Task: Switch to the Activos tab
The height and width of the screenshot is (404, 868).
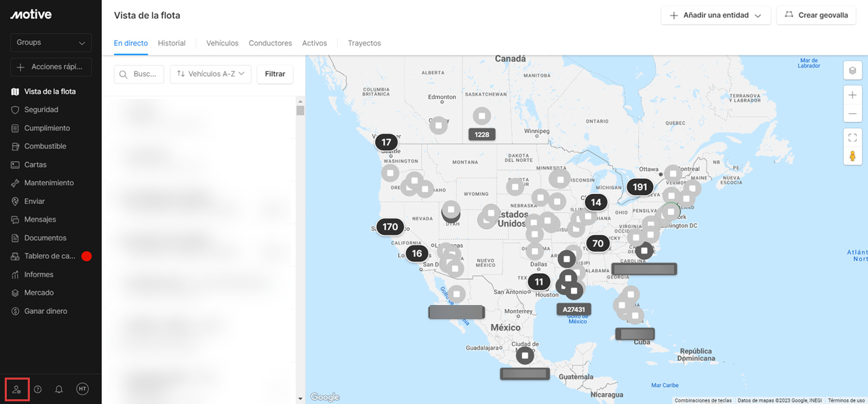Action: 315,43
